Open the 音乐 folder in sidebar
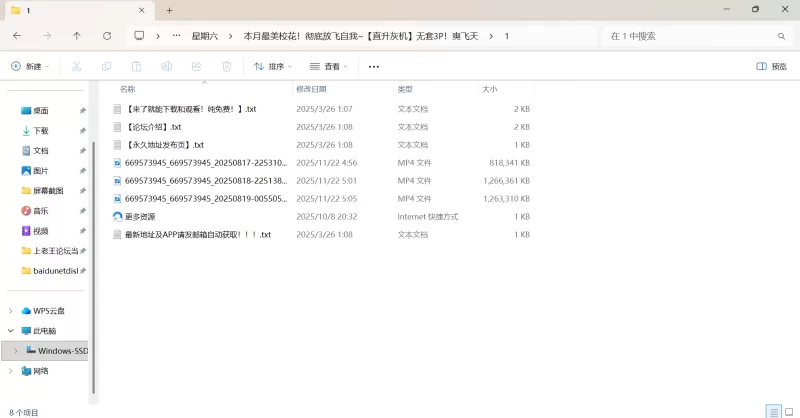Screen dimensions: 800x418 40,211
